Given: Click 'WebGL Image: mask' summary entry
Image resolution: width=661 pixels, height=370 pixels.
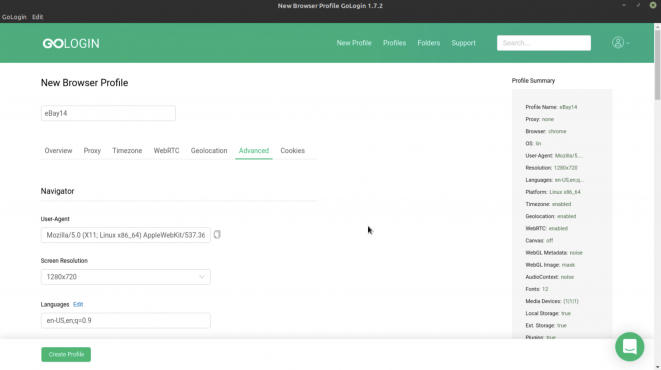Looking at the screenshot, I should click(550, 265).
